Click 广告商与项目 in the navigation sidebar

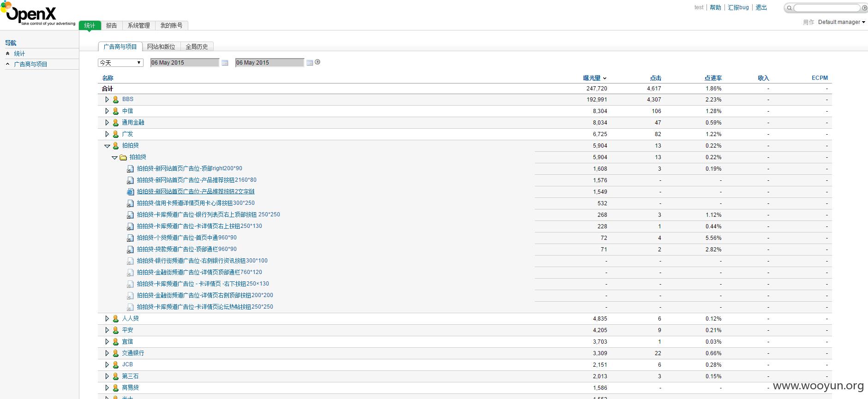pyautogui.click(x=30, y=64)
